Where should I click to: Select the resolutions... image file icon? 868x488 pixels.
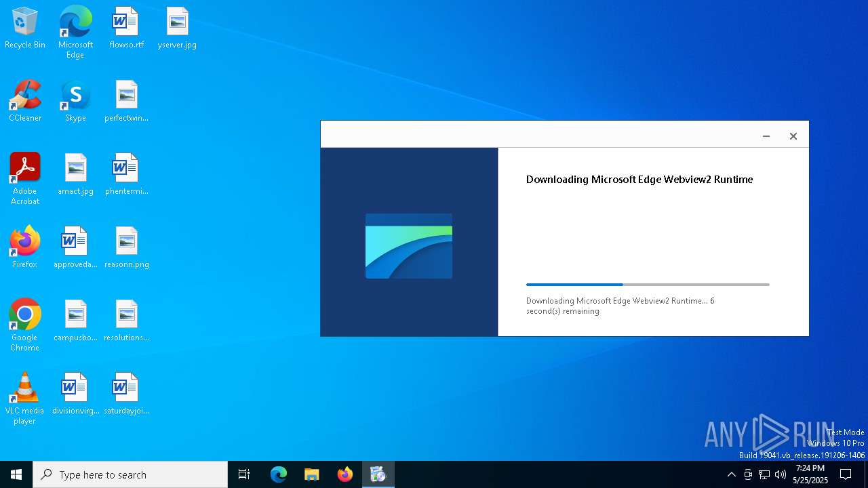[x=126, y=321]
